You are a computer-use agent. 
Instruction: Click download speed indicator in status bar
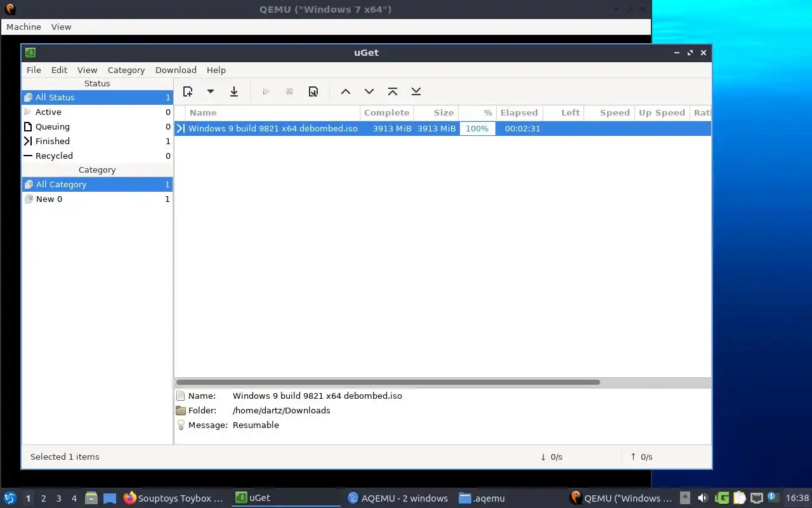551,457
